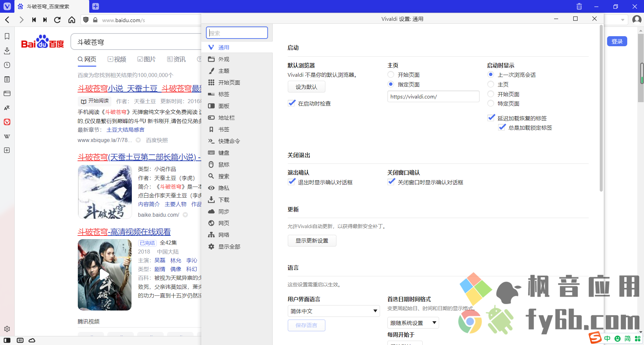
Task: Select 指定页面 homepage radio button
Action: click(391, 84)
